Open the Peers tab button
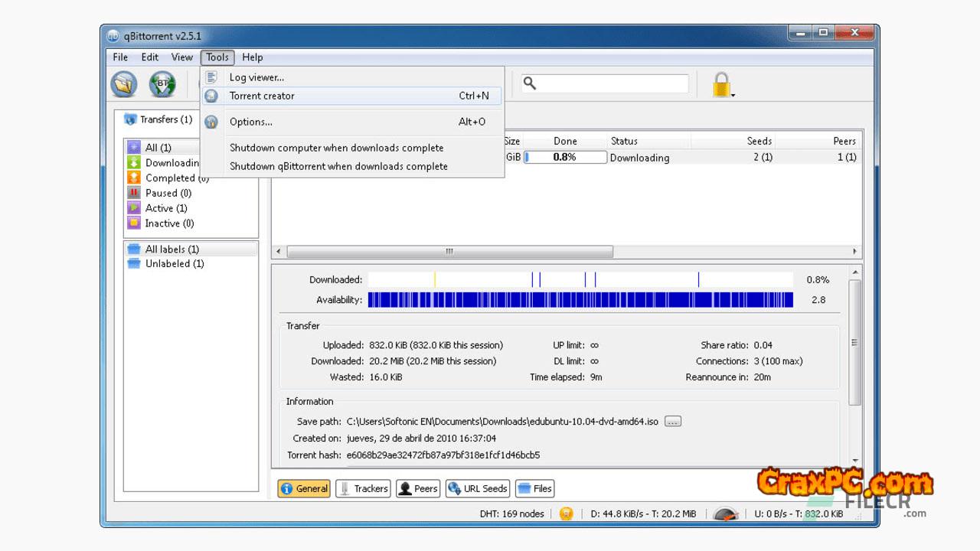The width and height of the screenshot is (980, 551). click(x=418, y=488)
